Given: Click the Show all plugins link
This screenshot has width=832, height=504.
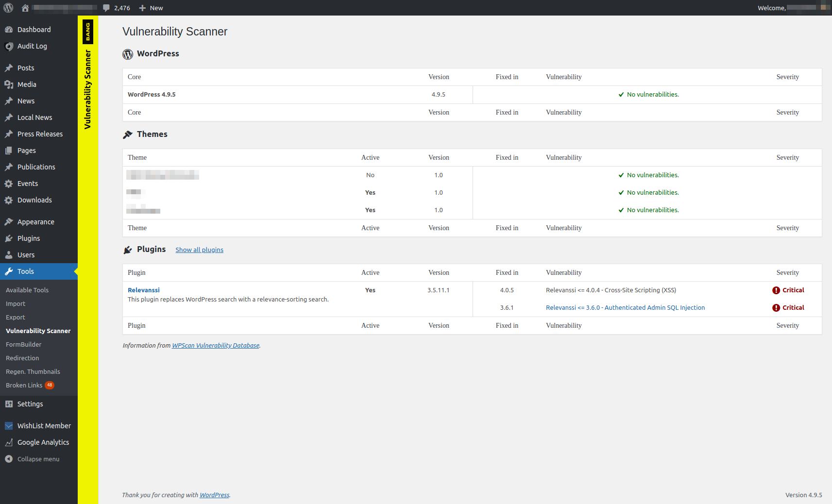Looking at the screenshot, I should [199, 250].
